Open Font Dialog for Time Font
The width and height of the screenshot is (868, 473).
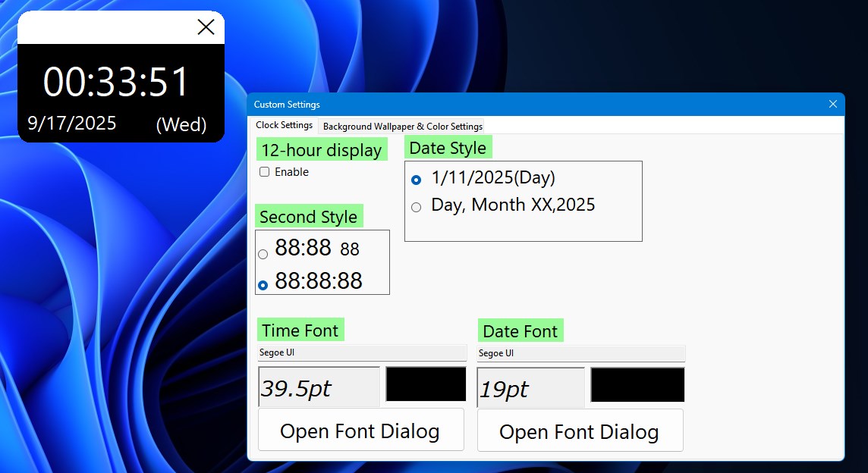360,430
